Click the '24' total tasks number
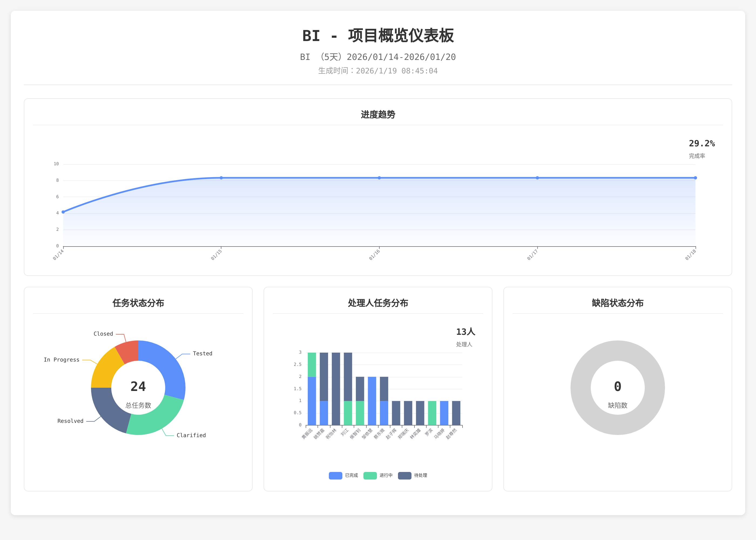This screenshot has height=540, width=756. click(138, 386)
